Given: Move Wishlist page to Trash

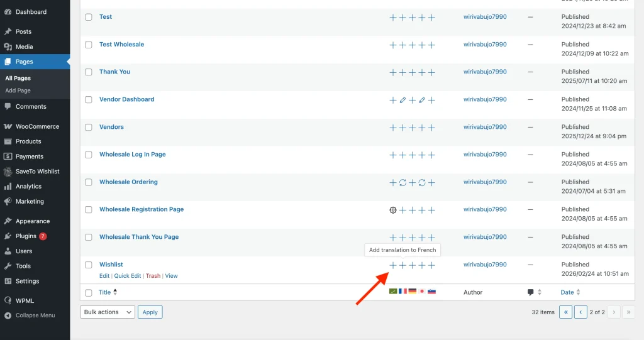Looking at the screenshot, I should [153, 276].
